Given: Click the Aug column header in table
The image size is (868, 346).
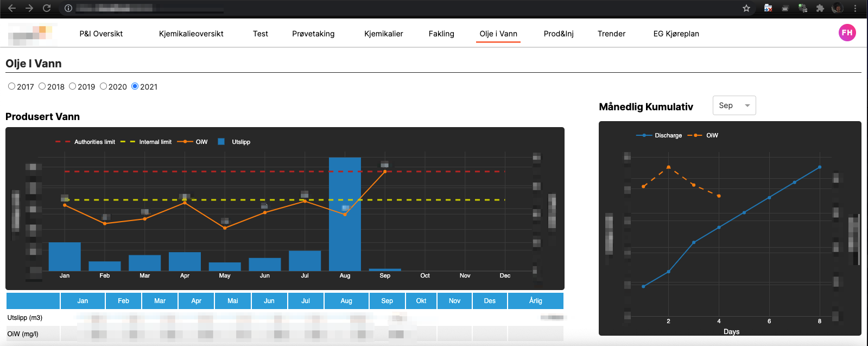Looking at the screenshot, I should pos(346,301).
